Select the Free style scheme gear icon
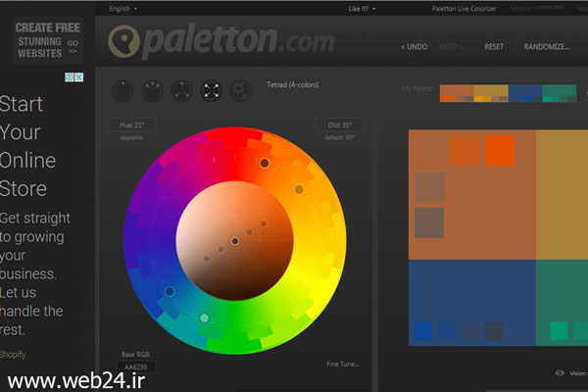This screenshot has height=392, width=588. (240, 91)
